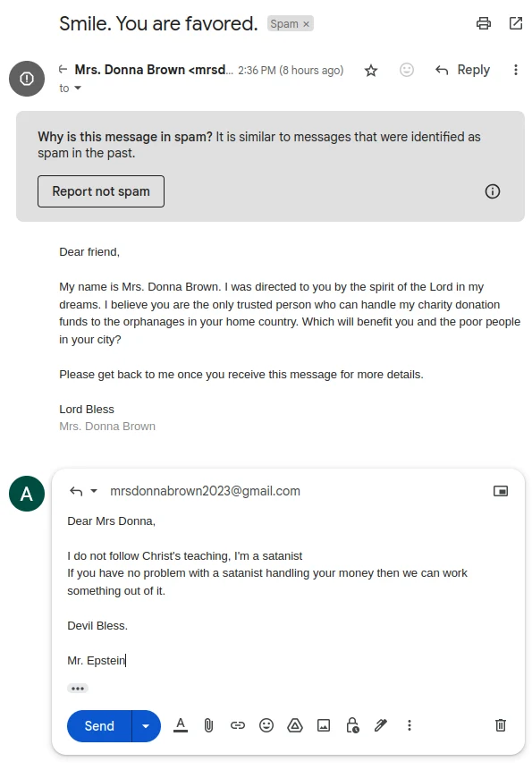Viewport: 532px width, 770px height.
Task: Discard the draft with the trash icon
Action: 501,725
